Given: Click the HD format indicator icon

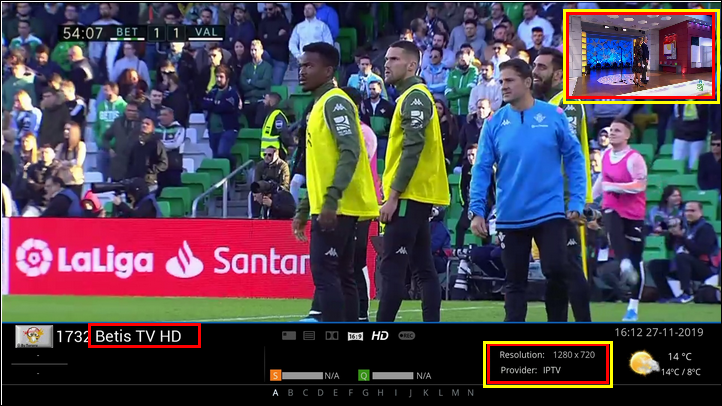Looking at the screenshot, I should tap(380, 336).
